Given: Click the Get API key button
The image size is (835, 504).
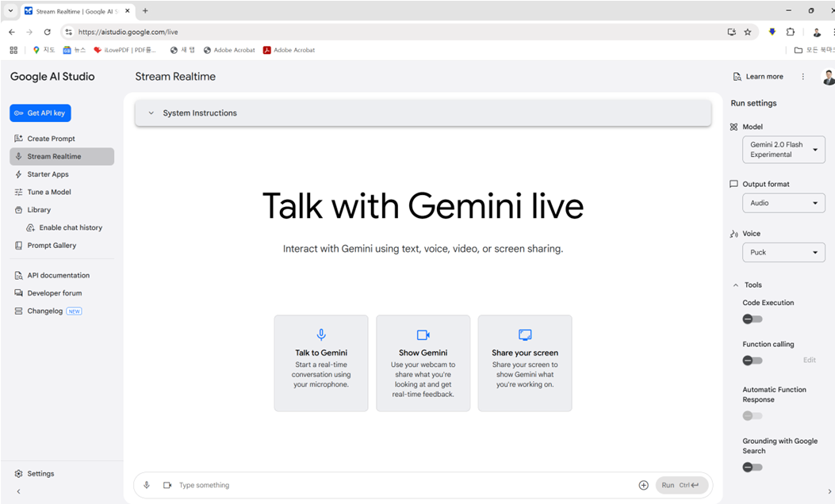Looking at the screenshot, I should point(40,113).
